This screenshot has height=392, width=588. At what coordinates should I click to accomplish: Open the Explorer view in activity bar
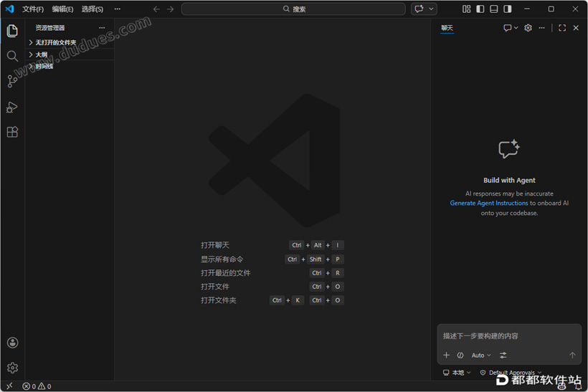[x=12, y=31]
